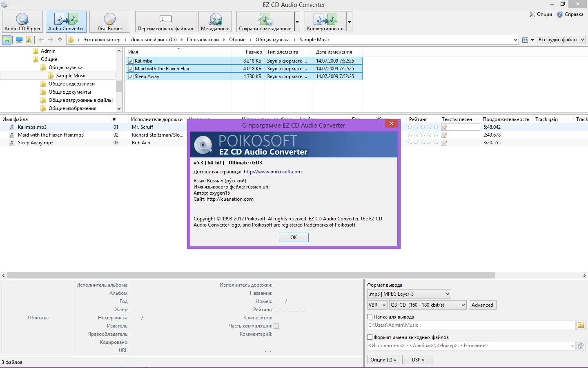The height and width of the screenshot is (368, 588).
Task: Open Все аудио файлы filter dropdown
Action: 561,40
